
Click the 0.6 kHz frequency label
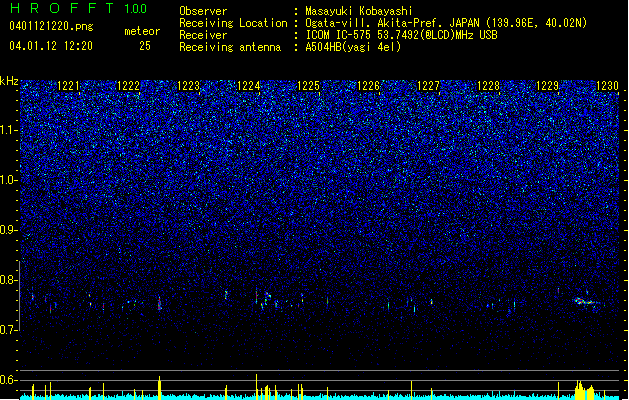click(x=9, y=380)
